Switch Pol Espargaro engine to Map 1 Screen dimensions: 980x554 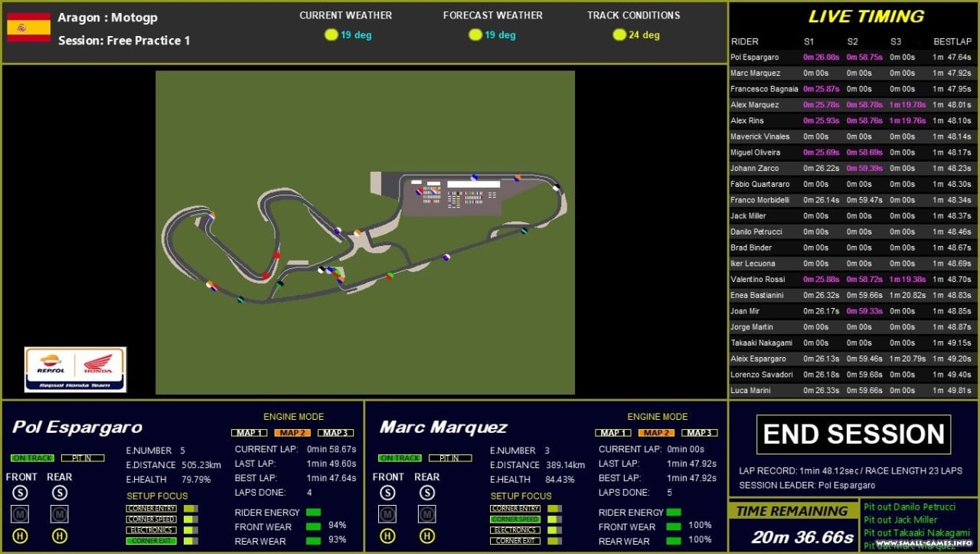coord(249,433)
